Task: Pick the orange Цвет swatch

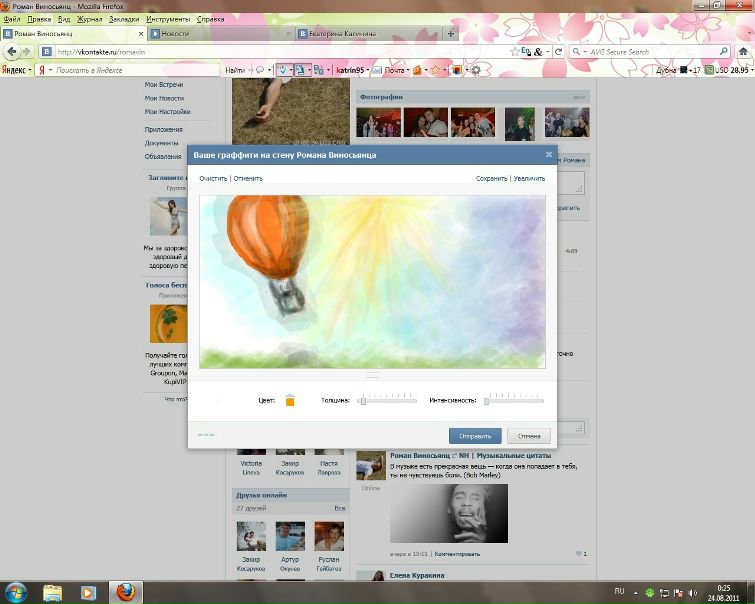Action: (290, 401)
